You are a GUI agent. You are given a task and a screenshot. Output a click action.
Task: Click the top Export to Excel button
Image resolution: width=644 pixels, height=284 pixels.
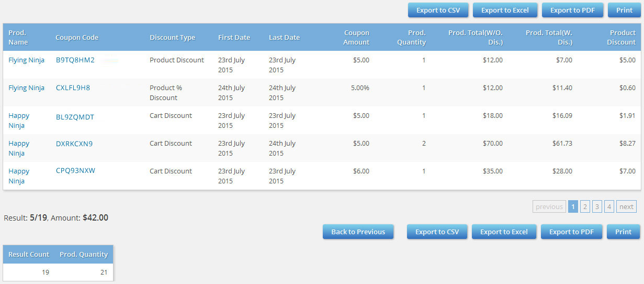505,10
